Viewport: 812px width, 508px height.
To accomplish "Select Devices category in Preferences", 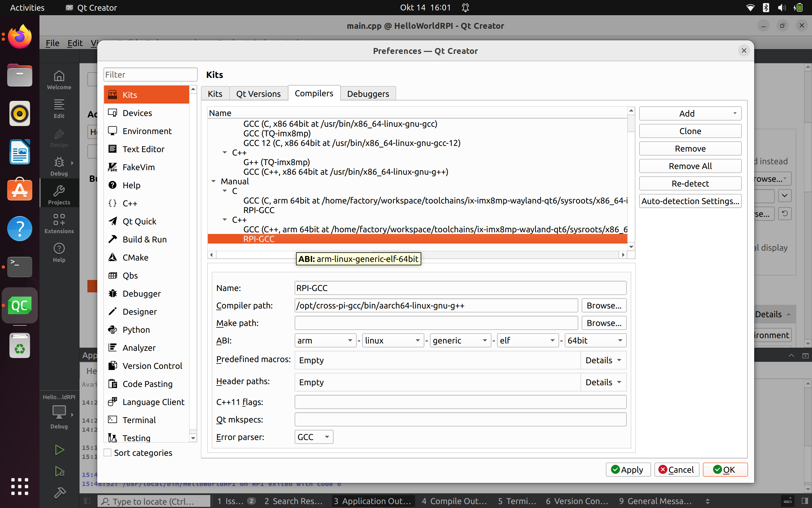I will pyautogui.click(x=146, y=113).
